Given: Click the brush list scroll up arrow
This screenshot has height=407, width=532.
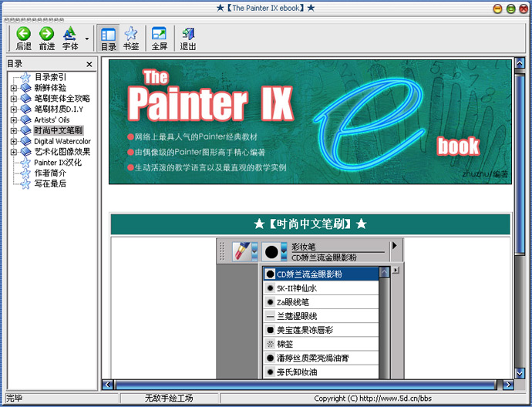Looking at the screenshot, I should coord(385,272).
